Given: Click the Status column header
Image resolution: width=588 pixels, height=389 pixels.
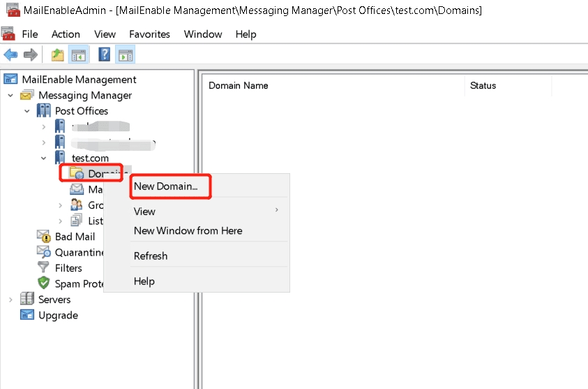Looking at the screenshot, I should click(483, 86).
